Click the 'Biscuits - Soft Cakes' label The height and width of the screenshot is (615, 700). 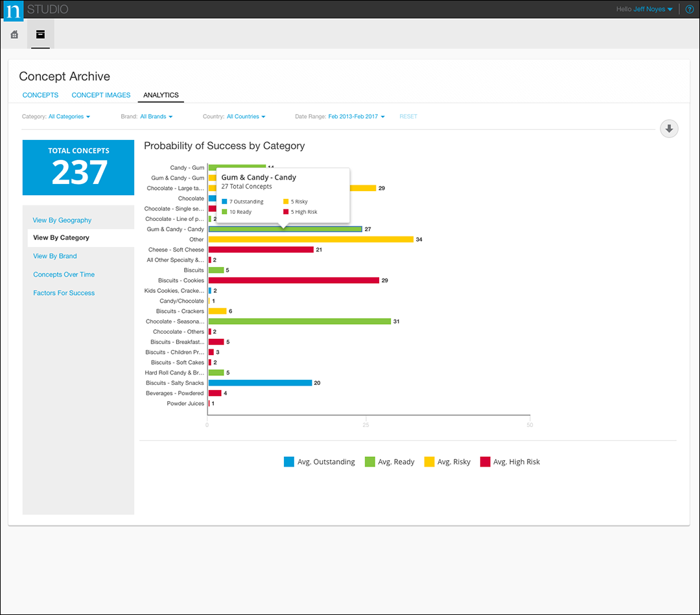click(x=177, y=362)
